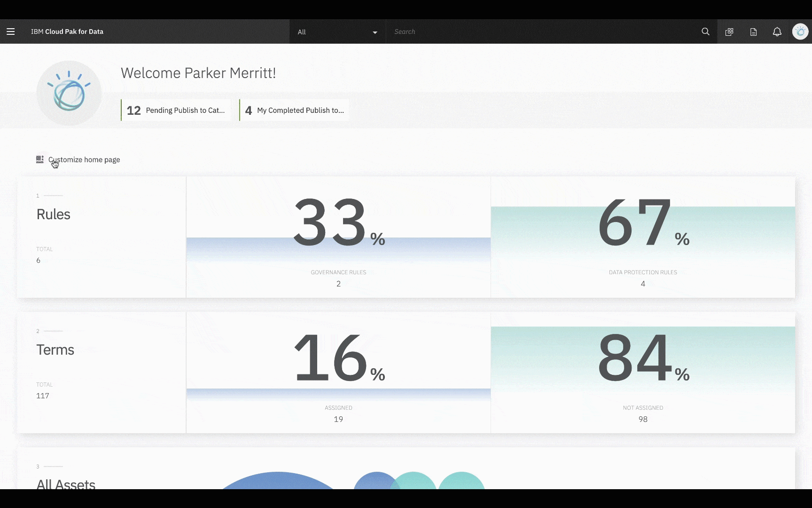The height and width of the screenshot is (508, 812).
Task: Click the Rules card heading
Action: 53,214
